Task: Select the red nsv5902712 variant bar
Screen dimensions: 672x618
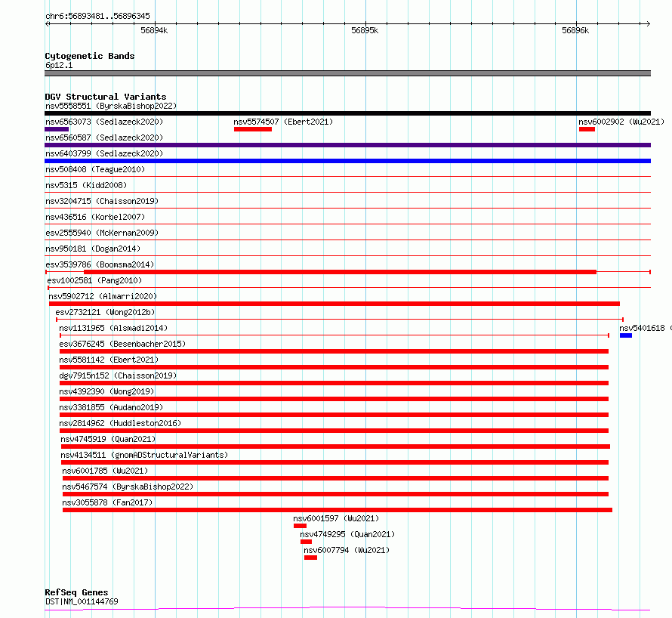Action: click(x=334, y=304)
